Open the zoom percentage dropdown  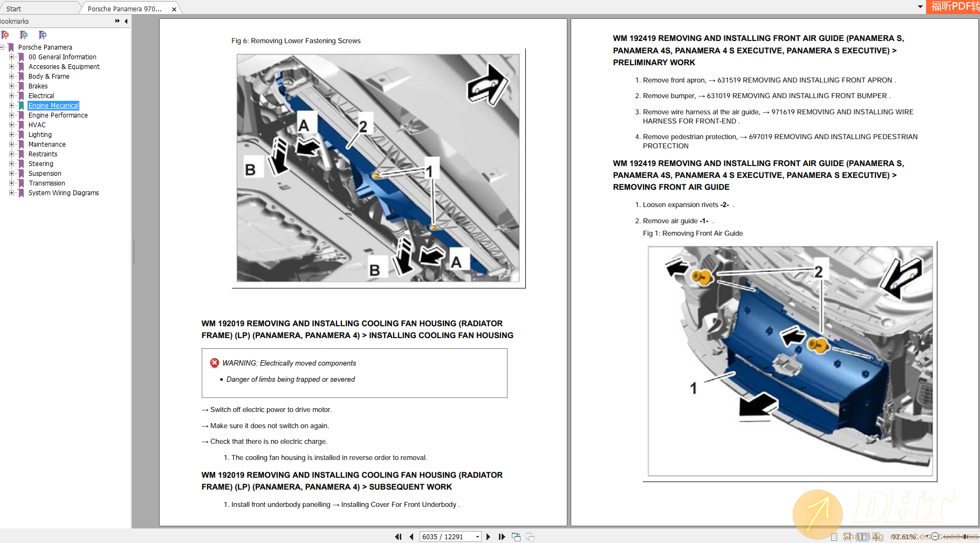pyautogui.click(x=927, y=537)
